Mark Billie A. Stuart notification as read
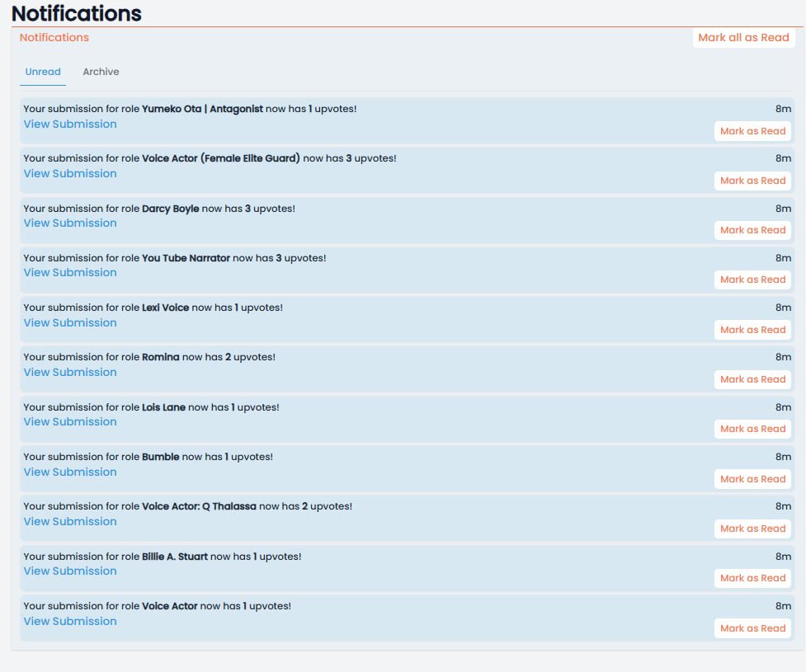Viewport: 806px width, 672px height. pyautogui.click(x=752, y=578)
